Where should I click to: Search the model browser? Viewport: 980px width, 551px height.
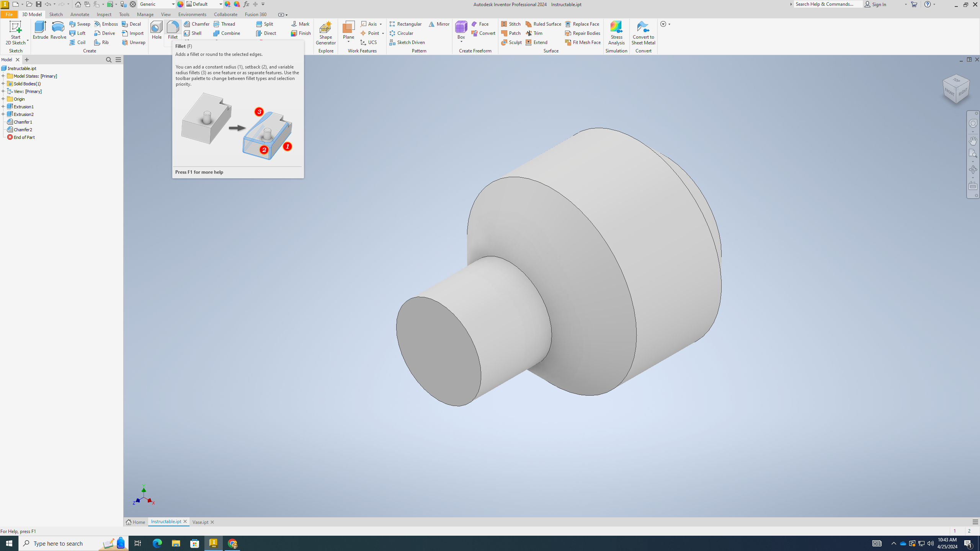[109, 60]
